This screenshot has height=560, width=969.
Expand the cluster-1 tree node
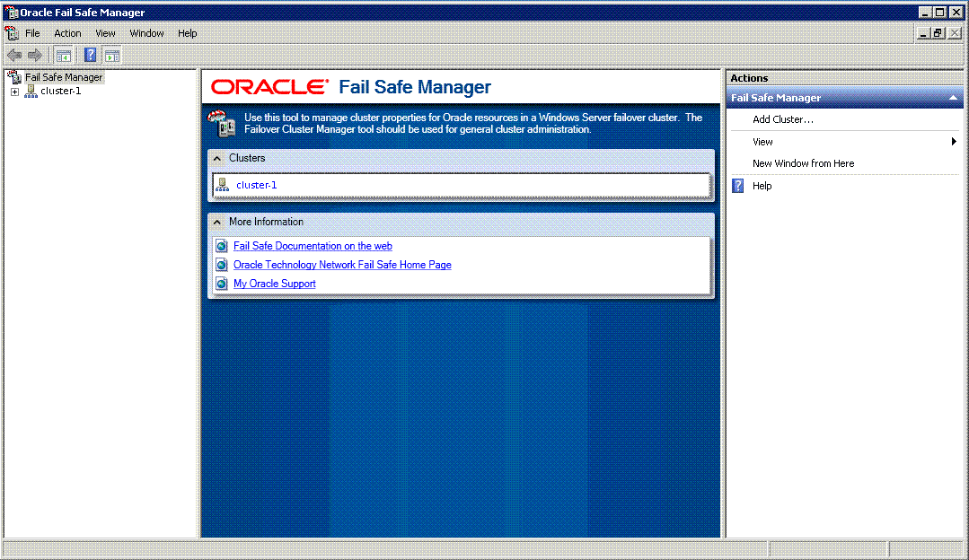coord(15,92)
